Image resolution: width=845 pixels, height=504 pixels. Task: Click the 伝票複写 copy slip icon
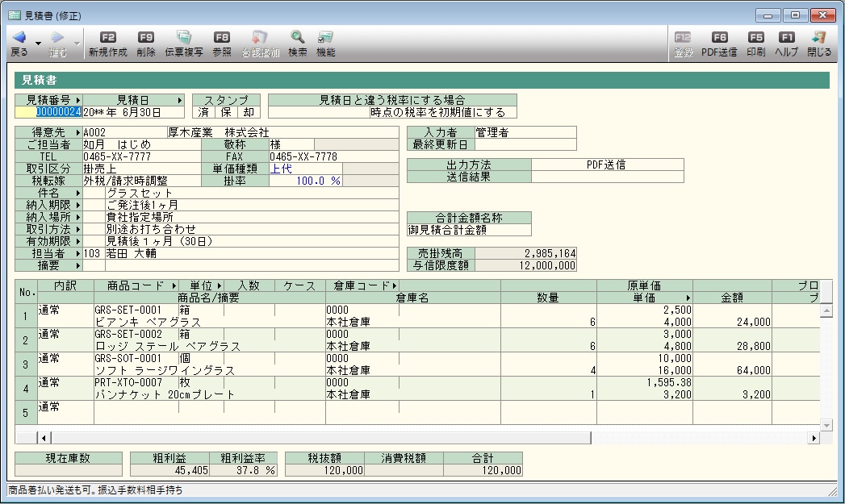tap(184, 37)
